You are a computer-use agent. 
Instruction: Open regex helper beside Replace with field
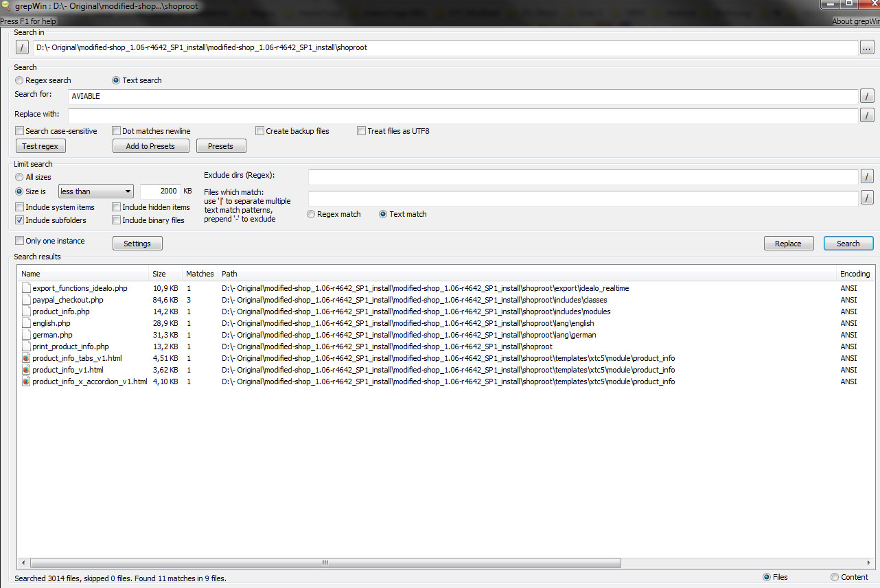(867, 115)
